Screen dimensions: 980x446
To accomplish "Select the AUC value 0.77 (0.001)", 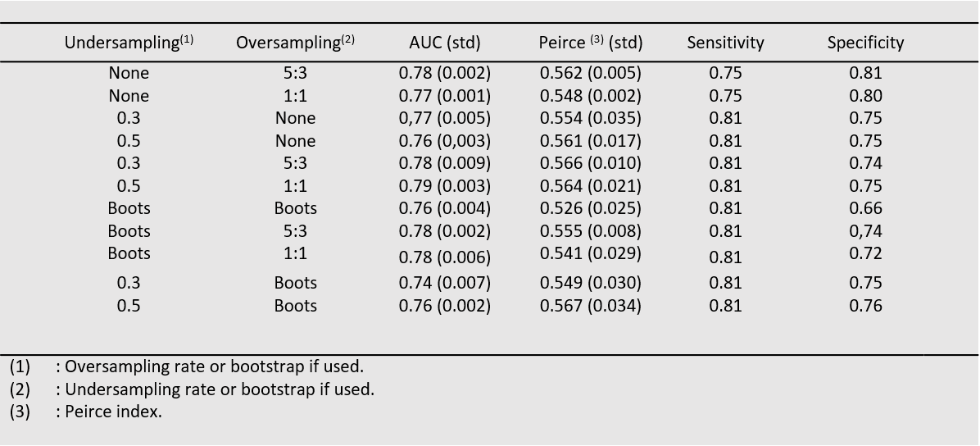I will tap(444, 96).
